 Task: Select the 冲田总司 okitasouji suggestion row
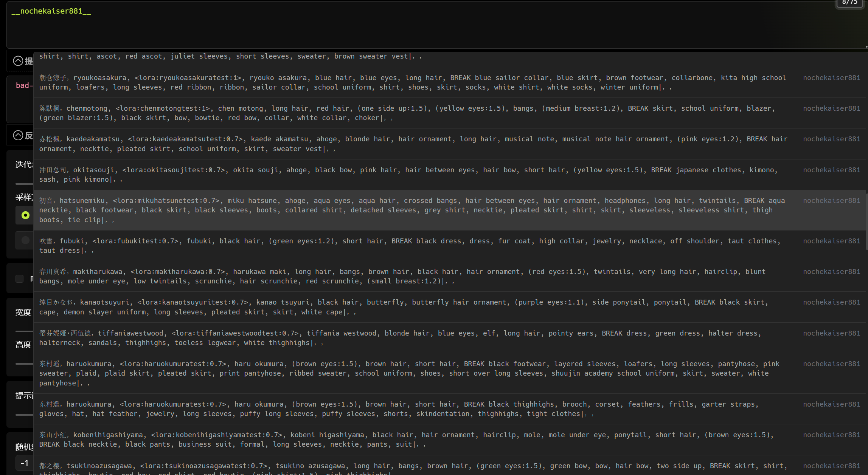tap(450, 175)
